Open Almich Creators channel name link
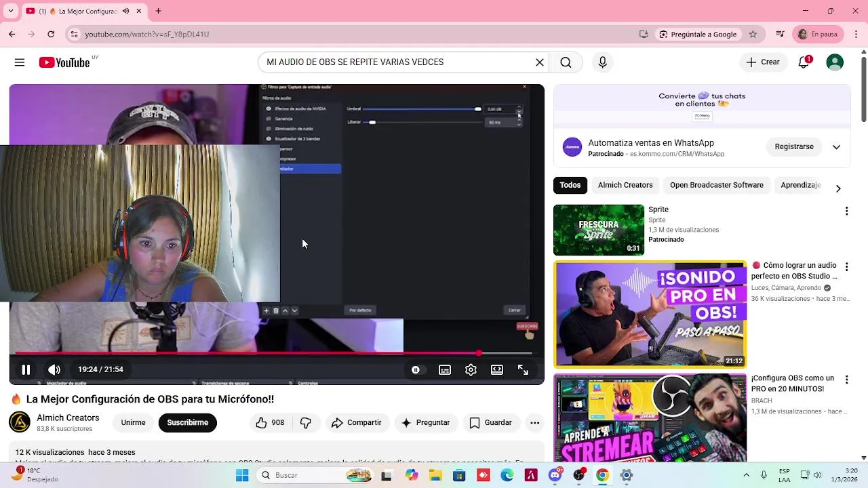868x488 pixels. [x=68, y=418]
